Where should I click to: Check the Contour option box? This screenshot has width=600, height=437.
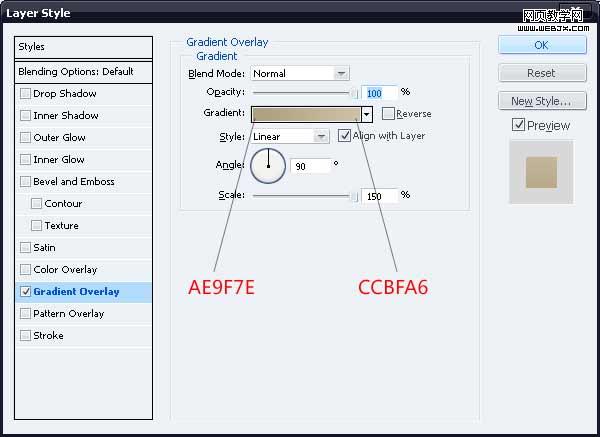(x=36, y=204)
